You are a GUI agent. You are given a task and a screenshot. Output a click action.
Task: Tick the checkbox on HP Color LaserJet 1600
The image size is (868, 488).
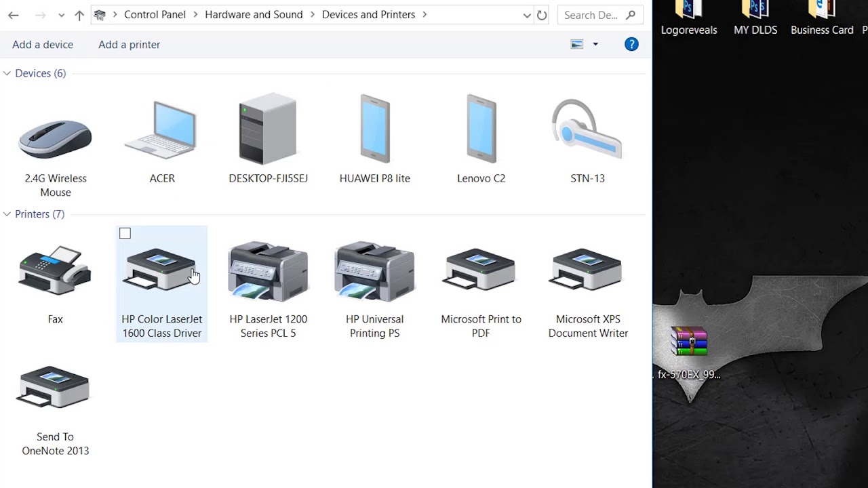(x=125, y=233)
